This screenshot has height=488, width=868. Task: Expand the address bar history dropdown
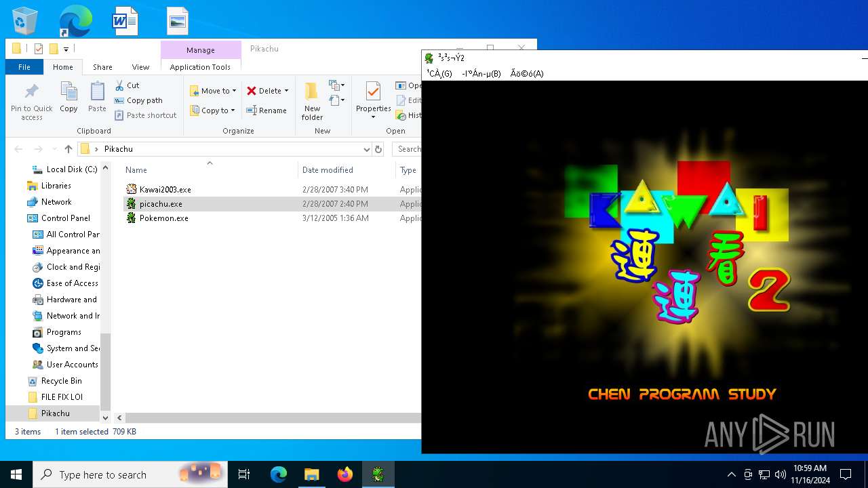367,149
